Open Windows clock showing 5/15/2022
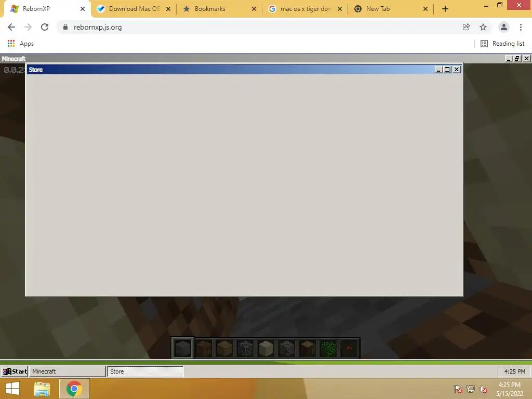The width and height of the screenshot is (532, 399). tap(510, 389)
